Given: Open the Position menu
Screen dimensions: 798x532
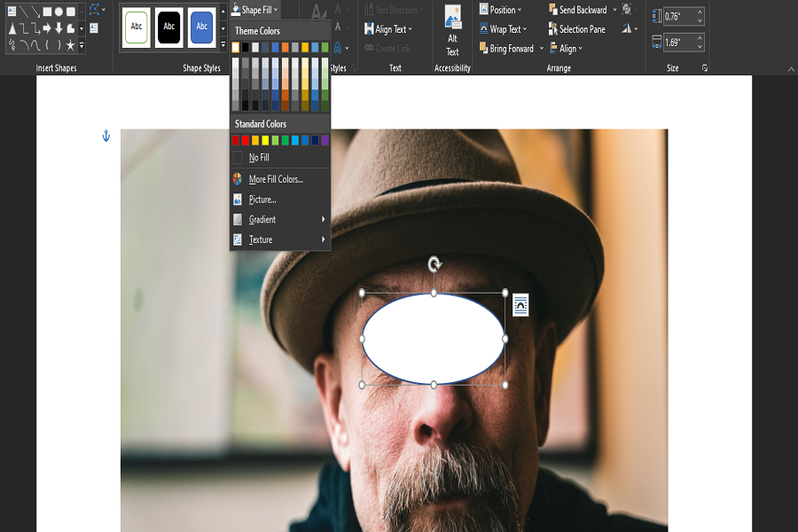Looking at the screenshot, I should coord(501,10).
